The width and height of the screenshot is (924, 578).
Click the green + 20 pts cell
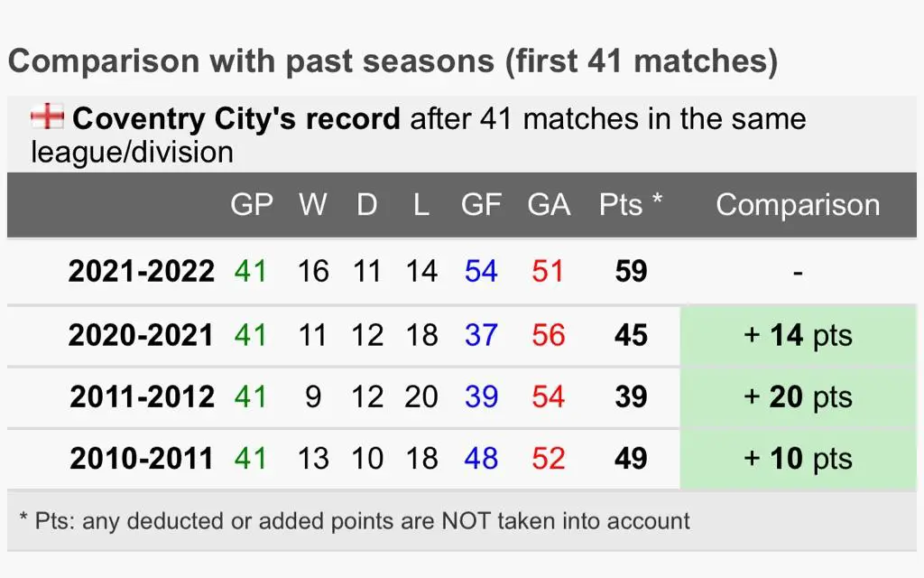798,396
